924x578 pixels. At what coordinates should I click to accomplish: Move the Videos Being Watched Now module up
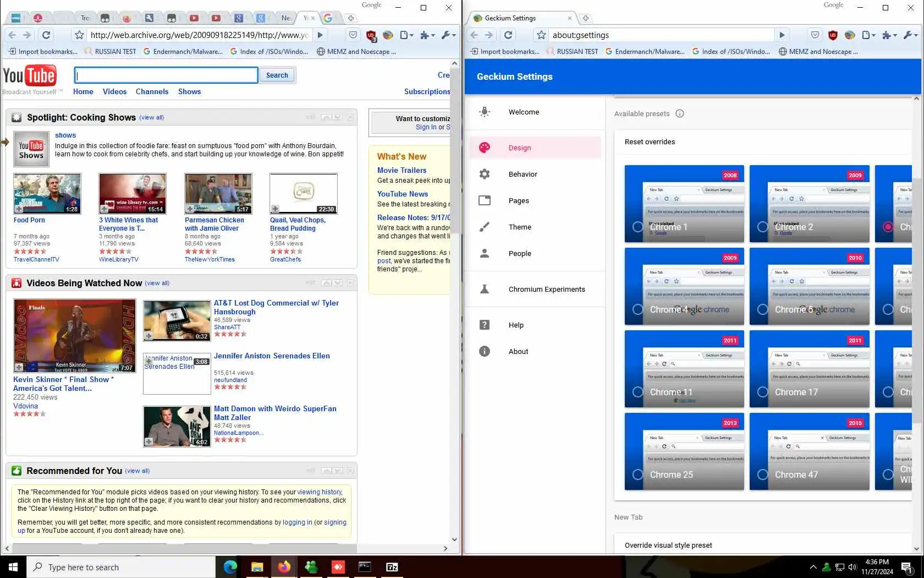point(327,283)
